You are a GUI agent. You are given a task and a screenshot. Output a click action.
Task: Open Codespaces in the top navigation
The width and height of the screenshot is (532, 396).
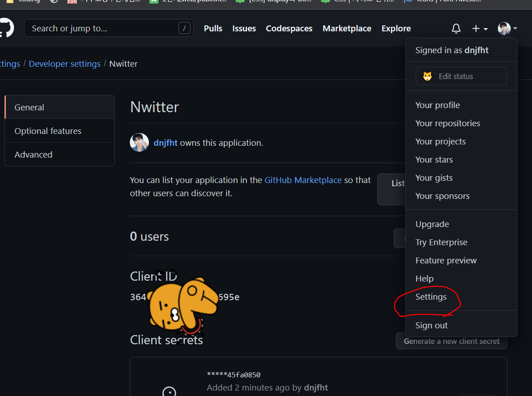(x=289, y=29)
